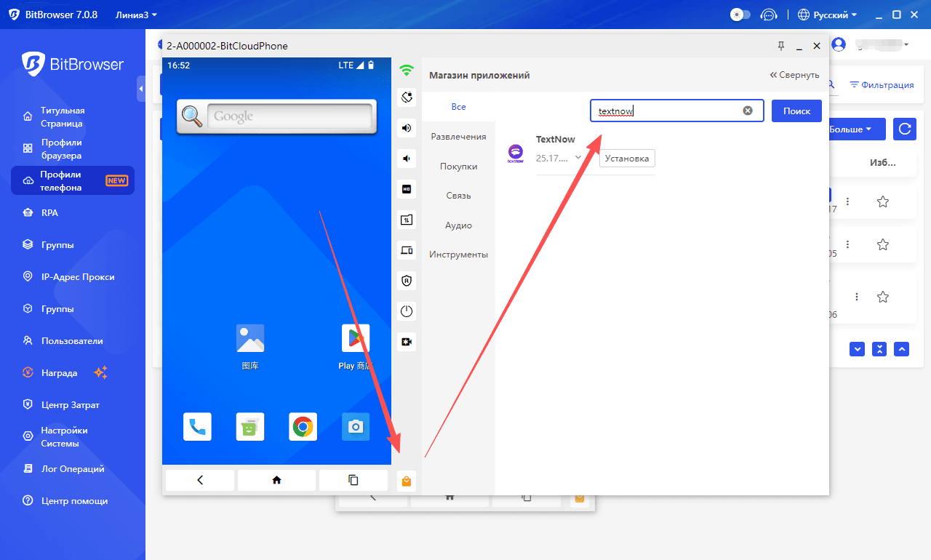Select the Развлечения category tab
This screenshot has width=931, height=560.
click(458, 137)
